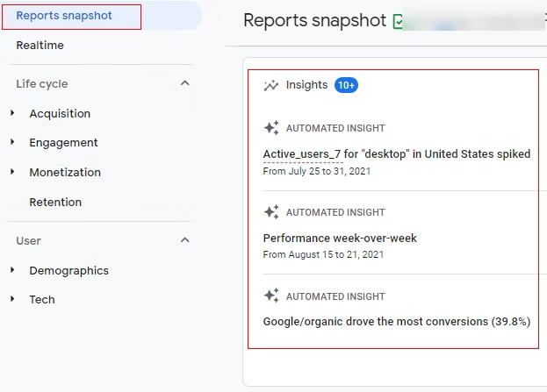Open the Performance week-over-week insight

click(x=340, y=238)
